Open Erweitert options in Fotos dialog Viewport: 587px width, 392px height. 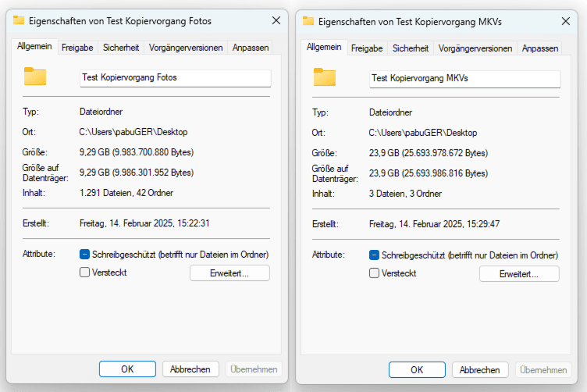229,273
